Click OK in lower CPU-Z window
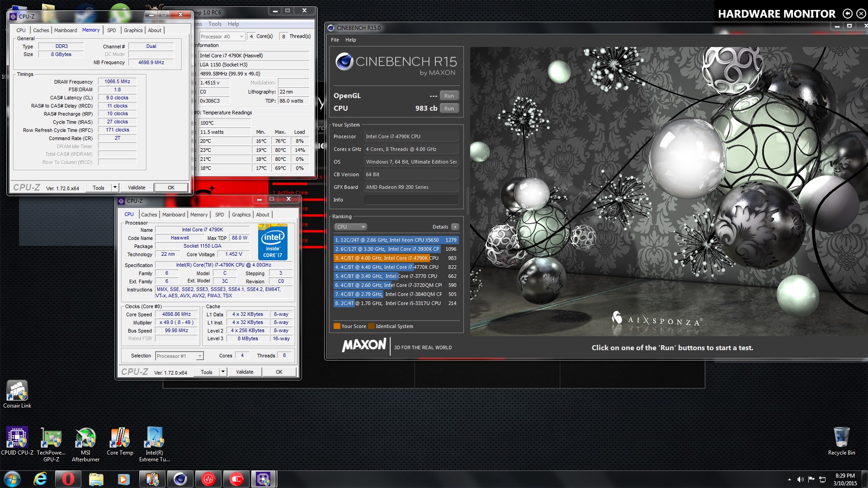The width and height of the screenshot is (868, 488). coord(279,372)
